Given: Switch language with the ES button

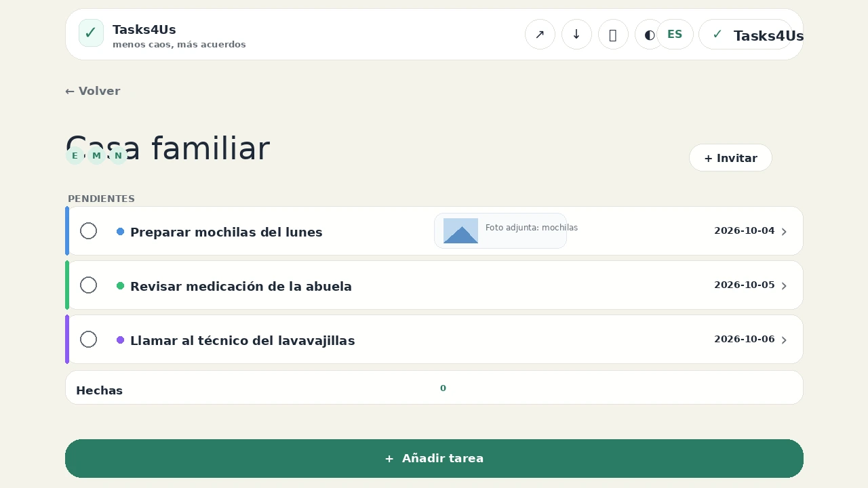Looking at the screenshot, I should (x=675, y=35).
